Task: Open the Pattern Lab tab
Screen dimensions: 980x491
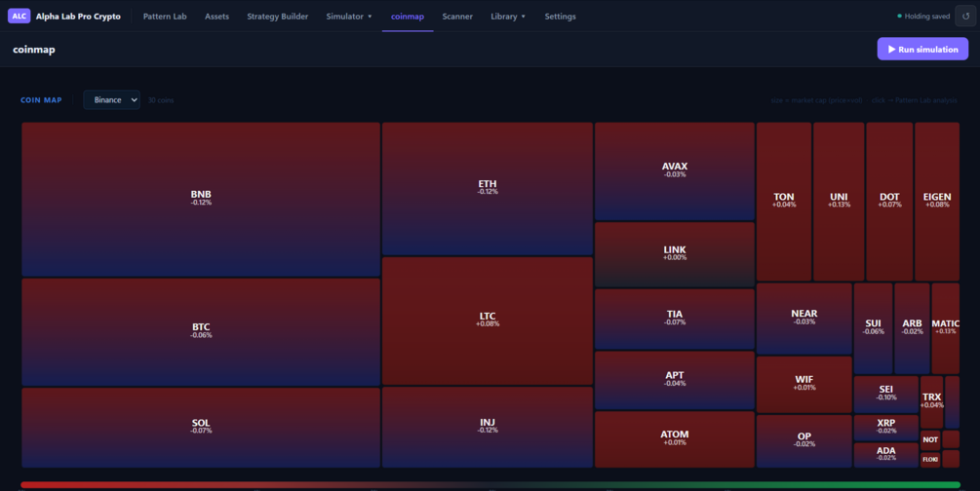Action: (165, 17)
